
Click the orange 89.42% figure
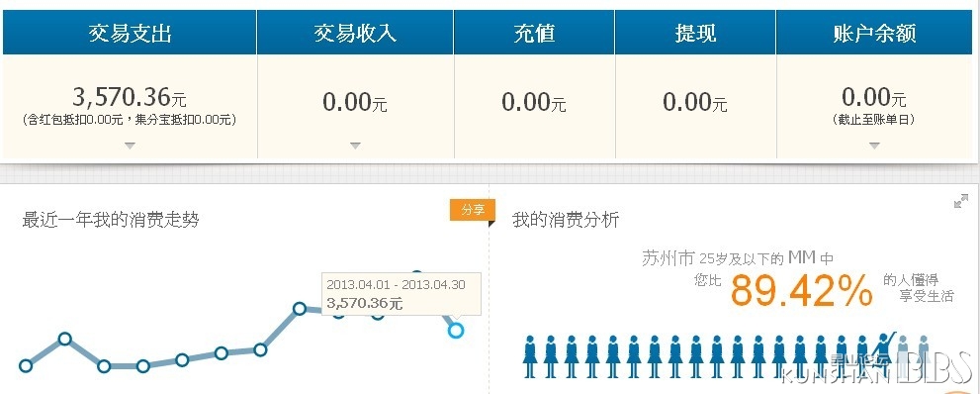802,290
